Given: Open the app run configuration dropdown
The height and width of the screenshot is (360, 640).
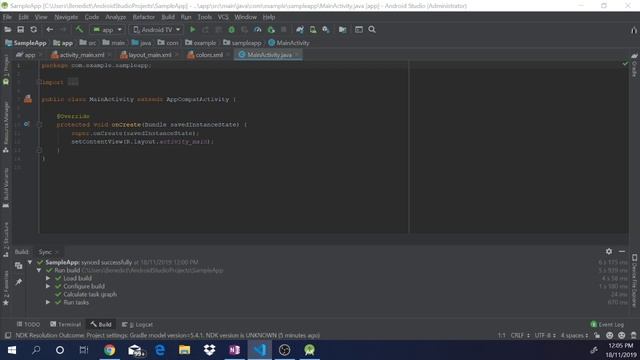Looking at the screenshot, I should pyautogui.click(x=107, y=30).
